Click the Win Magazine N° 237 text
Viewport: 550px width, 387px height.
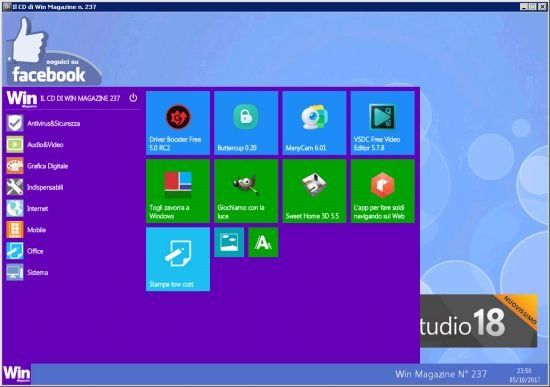click(441, 374)
